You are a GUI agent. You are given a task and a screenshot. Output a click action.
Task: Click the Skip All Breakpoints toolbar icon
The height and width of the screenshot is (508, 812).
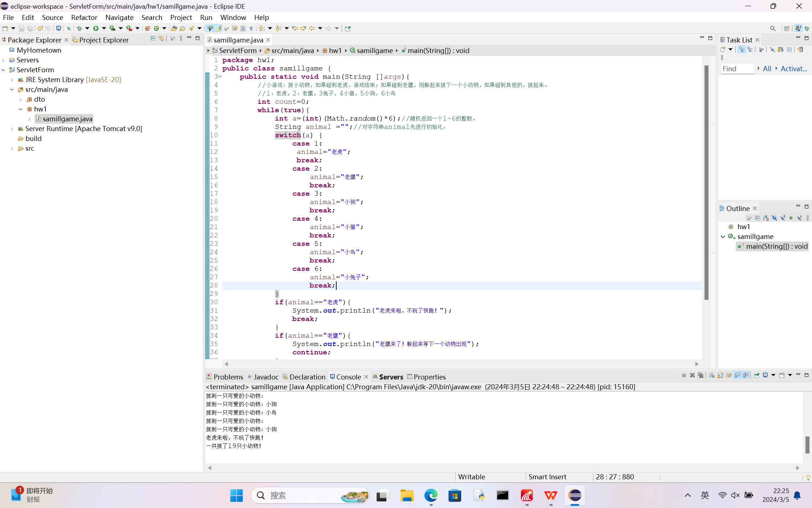69,28
